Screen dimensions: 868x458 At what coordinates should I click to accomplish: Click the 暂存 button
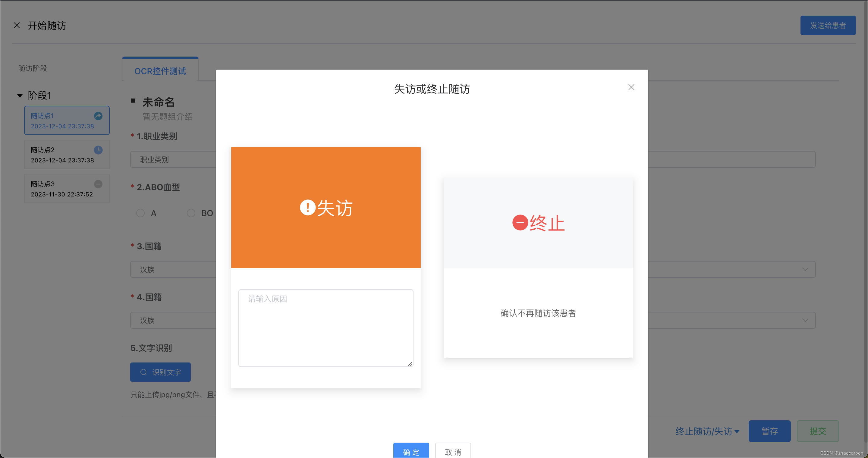pos(770,431)
